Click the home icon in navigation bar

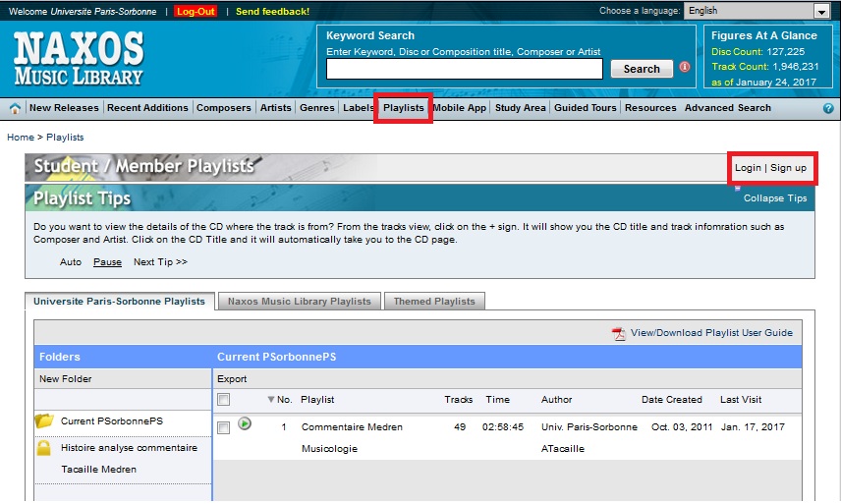(x=15, y=108)
